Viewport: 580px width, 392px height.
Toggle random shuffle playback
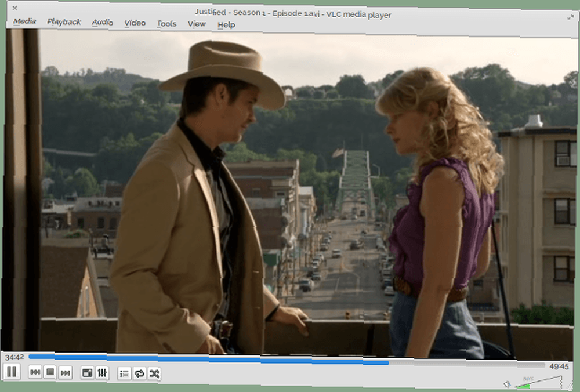coord(154,374)
